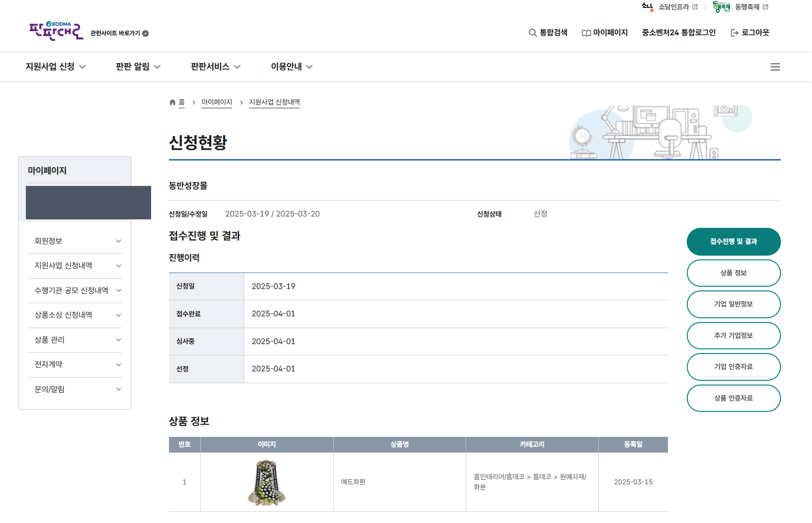Screen dimensions: 812x523
Task: Click the 동반성장몰 heading text
Action: 188,186
